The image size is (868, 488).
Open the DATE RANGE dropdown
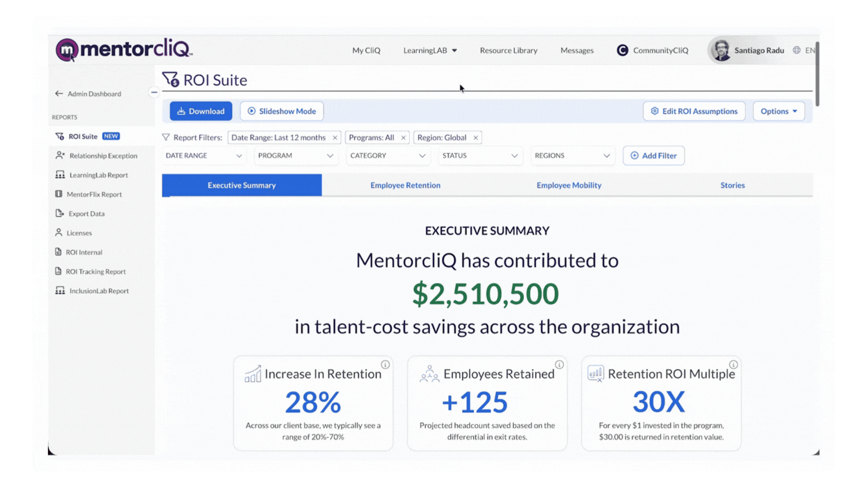point(203,156)
